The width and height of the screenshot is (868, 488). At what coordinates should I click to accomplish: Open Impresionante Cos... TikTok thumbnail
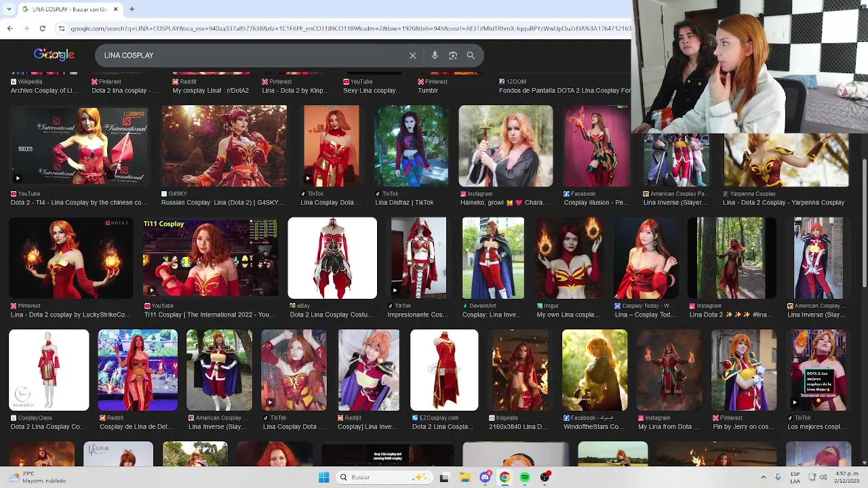tap(418, 258)
